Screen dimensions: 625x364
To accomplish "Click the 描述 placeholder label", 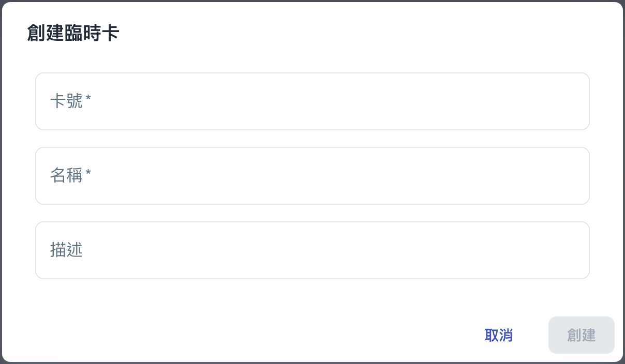I will (x=66, y=250).
